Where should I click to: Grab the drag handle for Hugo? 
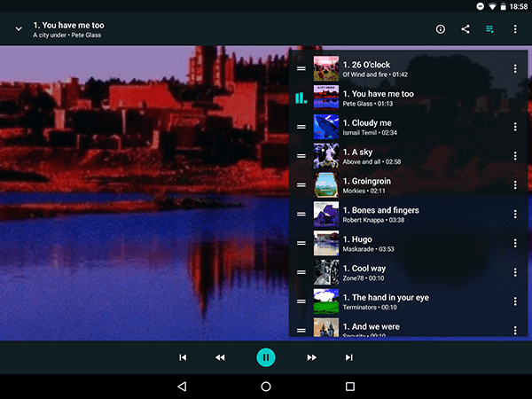pos(301,244)
